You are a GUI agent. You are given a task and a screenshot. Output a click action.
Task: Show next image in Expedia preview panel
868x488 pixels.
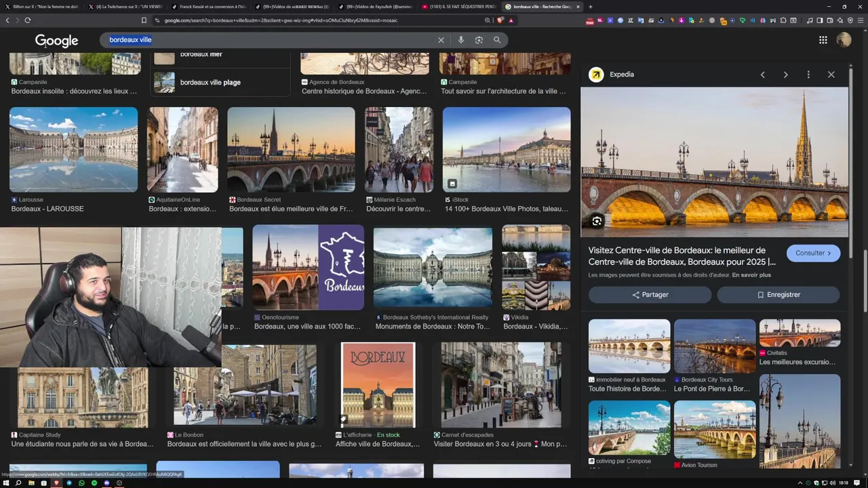[x=785, y=75]
